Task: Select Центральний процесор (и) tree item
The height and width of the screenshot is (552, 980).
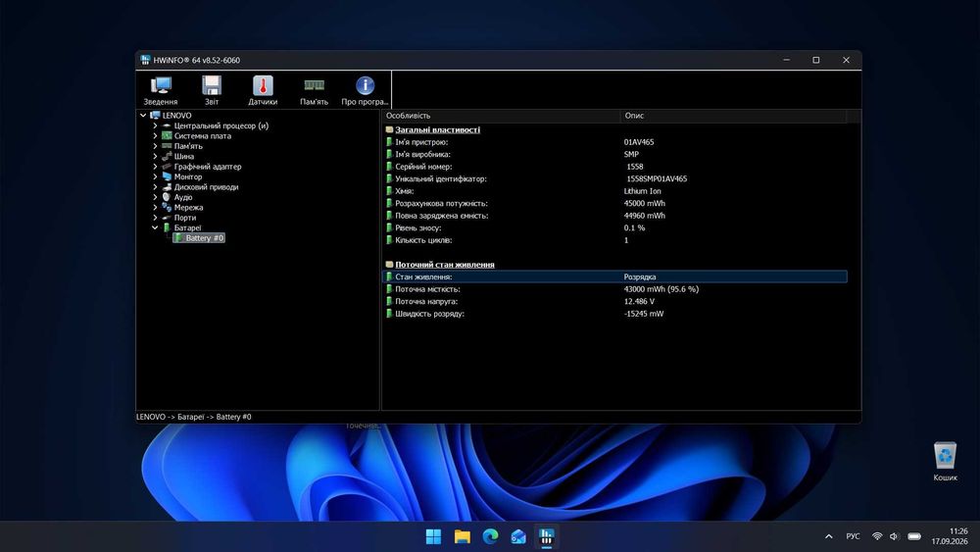Action: [x=215, y=125]
